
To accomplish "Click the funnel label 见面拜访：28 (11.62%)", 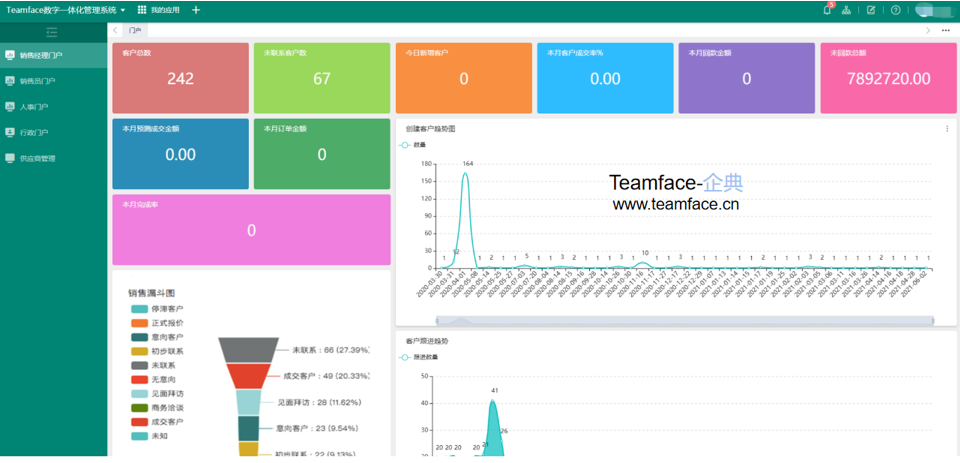I will 319,402.
